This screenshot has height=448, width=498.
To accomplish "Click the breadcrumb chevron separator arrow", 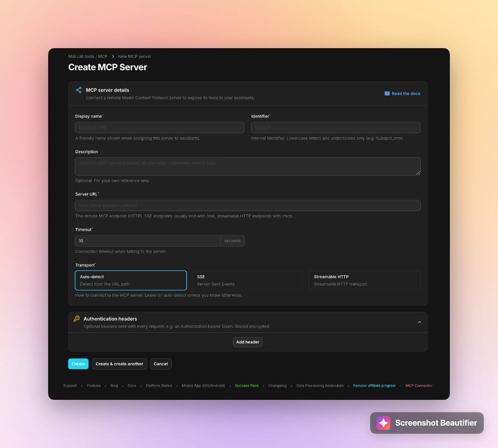I will click(x=113, y=56).
